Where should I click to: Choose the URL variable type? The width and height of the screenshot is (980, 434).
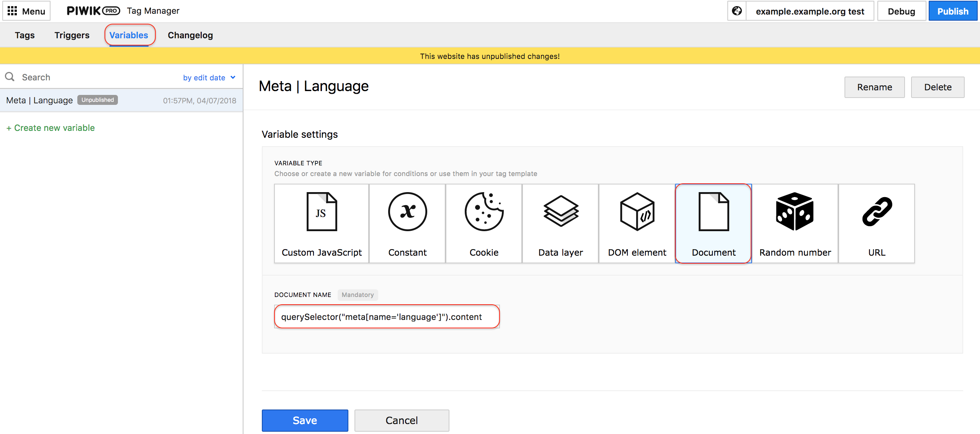point(877,224)
